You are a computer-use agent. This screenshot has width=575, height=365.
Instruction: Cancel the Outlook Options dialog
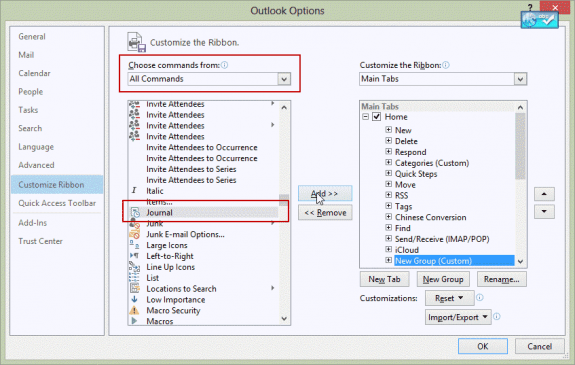(x=539, y=346)
